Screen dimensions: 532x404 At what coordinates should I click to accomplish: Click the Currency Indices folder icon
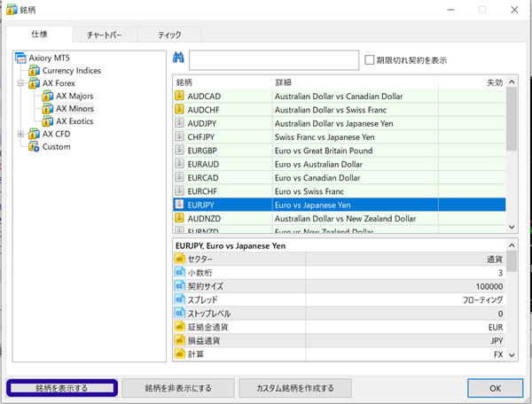[x=34, y=71]
